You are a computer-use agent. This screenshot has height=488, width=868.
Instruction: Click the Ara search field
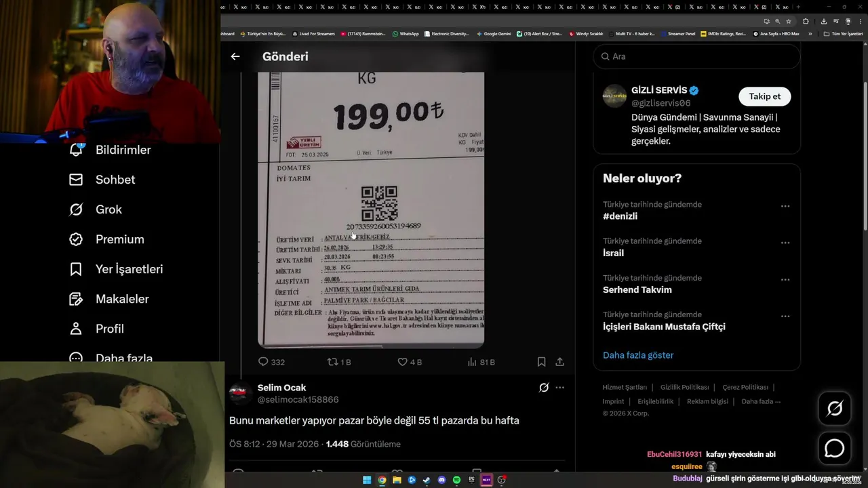(696, 56)
